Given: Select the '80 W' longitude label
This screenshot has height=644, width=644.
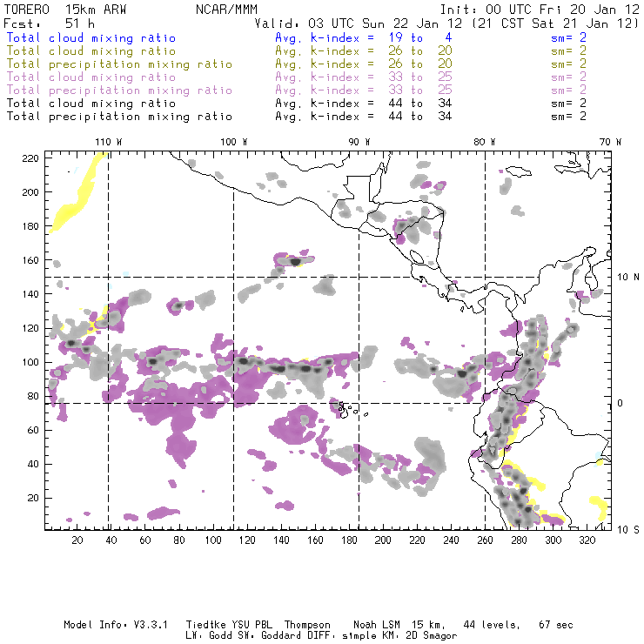Looking at the screenshot, I should click(x=484, y=142).
